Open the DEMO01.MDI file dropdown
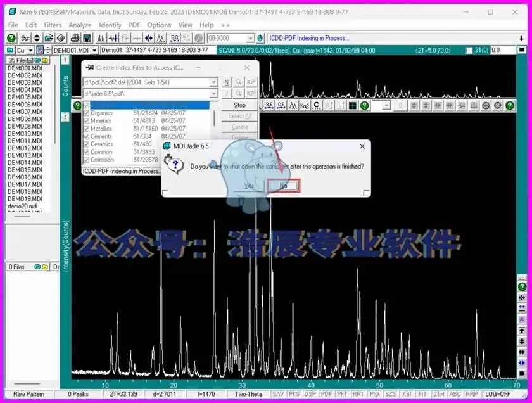 tap(94, 50)
